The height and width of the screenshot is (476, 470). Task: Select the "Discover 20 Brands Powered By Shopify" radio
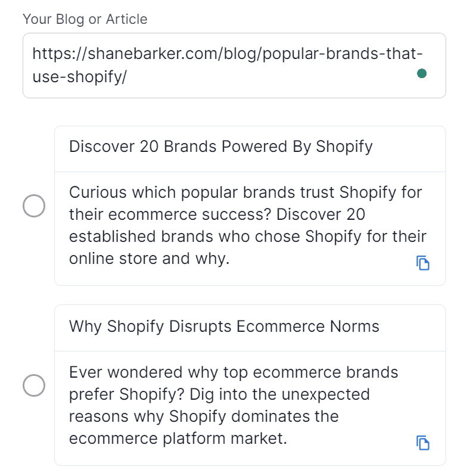[34, 206]
